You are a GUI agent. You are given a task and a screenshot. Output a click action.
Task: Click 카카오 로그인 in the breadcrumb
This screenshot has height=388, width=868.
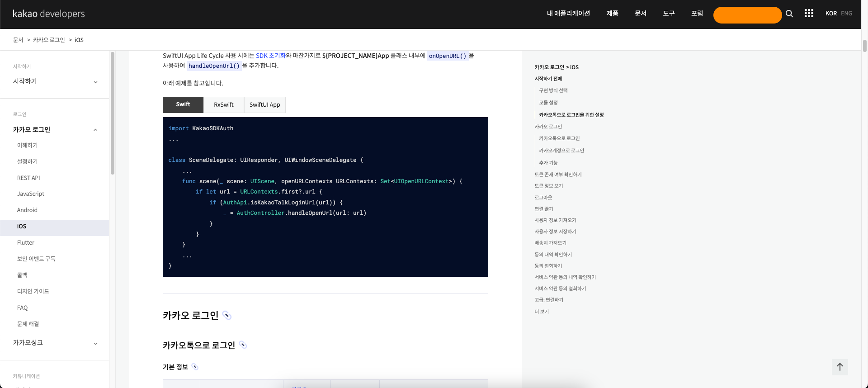(49, 40)
